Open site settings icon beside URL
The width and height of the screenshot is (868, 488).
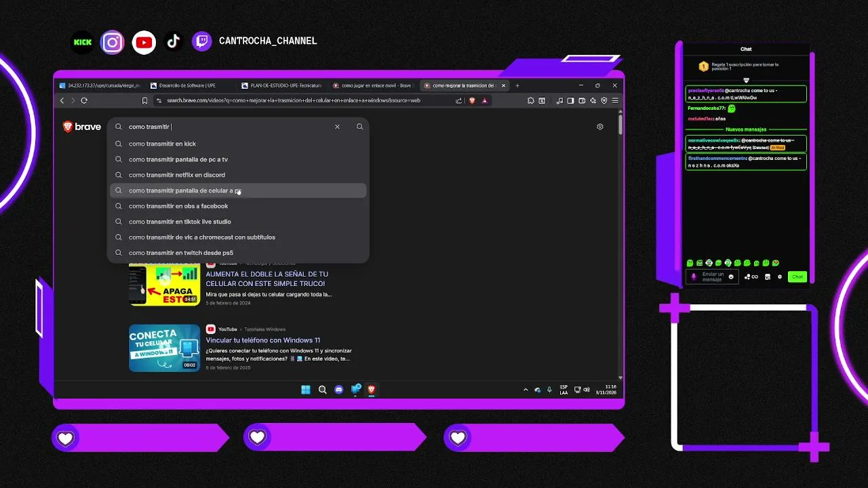pyautogui.click(x=159, y=100)
